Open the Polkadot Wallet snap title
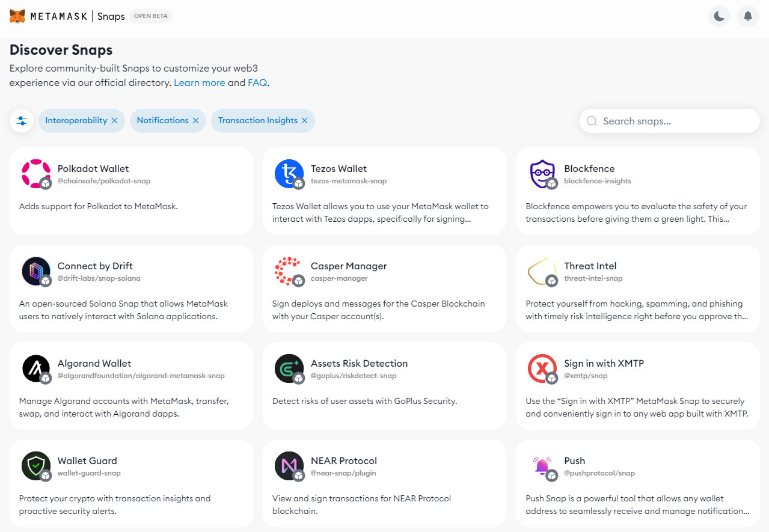 click(93, 169)
